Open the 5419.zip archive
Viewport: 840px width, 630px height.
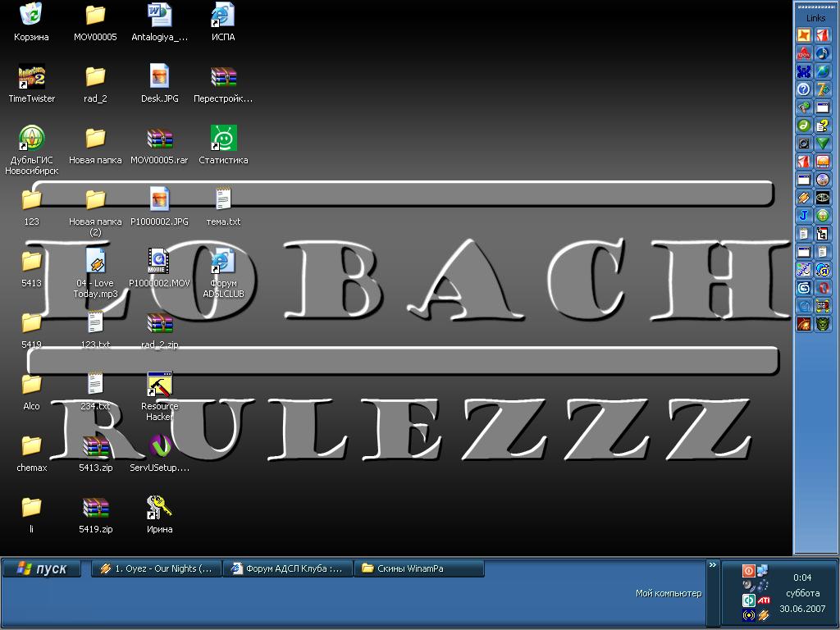95,514
